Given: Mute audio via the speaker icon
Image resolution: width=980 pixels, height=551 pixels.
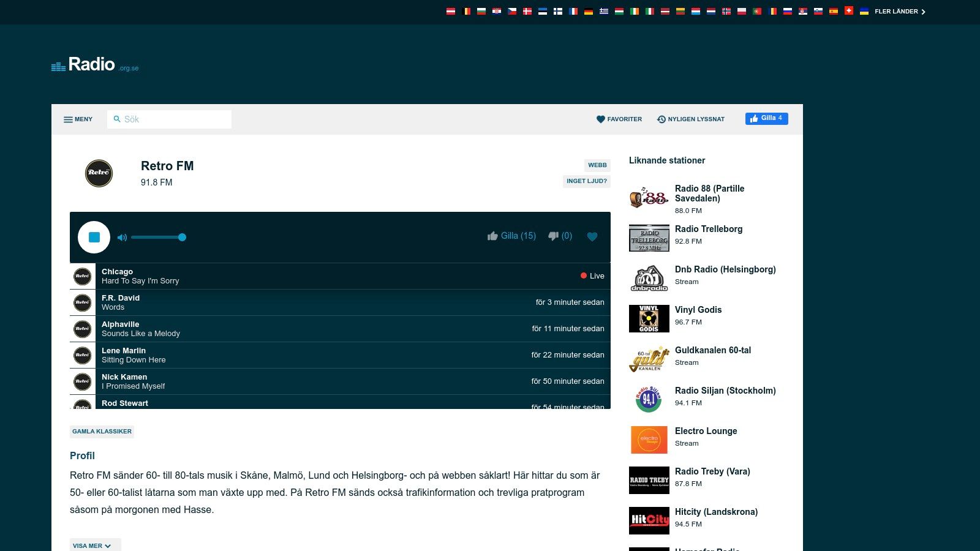Looking at the screenshot, I should (x=122, y=238).
